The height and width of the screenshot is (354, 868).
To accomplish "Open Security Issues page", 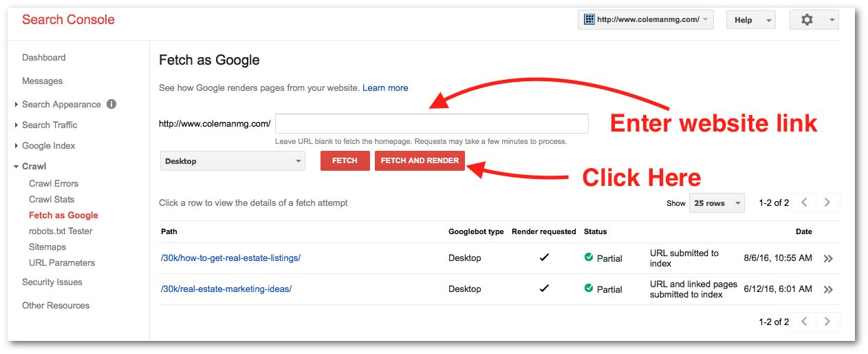I will 52,282.
